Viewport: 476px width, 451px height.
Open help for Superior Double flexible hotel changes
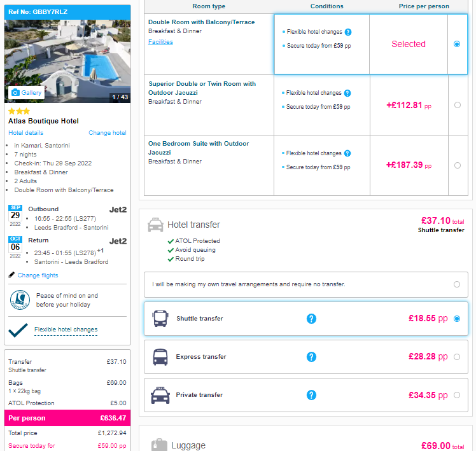point(347,93)
